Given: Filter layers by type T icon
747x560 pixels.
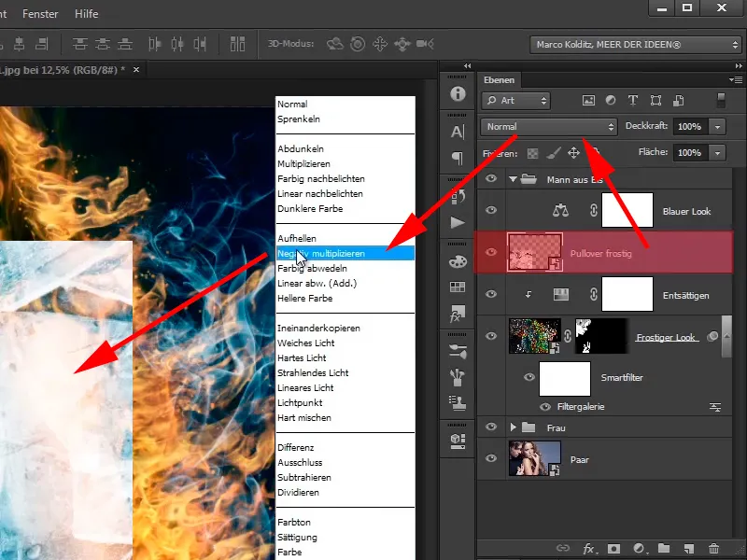Looking at the screenshot, I should pyautogui.click(x=633, y=101).
